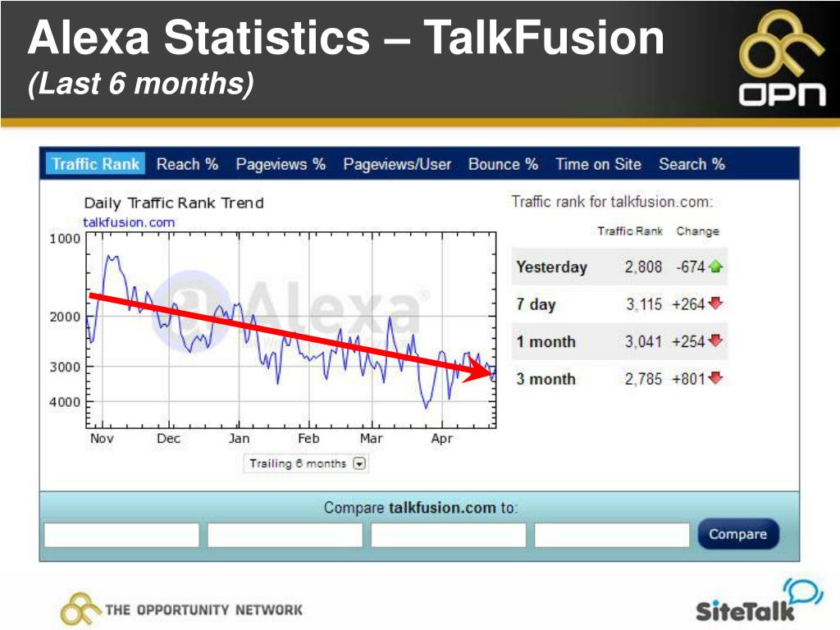Screen dimensions: 840x630
Task: Click the 7 day row label
Action: 536,304
